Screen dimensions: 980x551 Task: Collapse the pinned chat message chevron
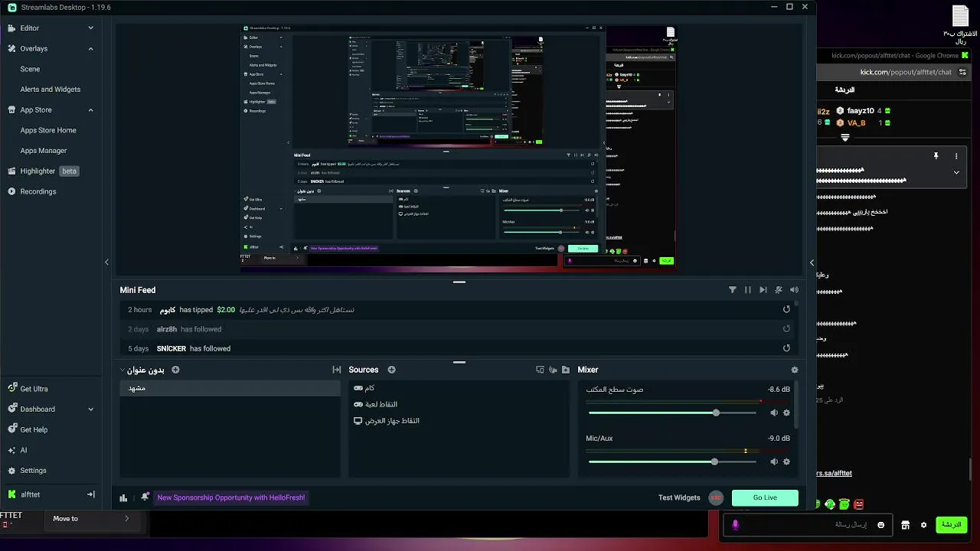(x=956, y=173)
